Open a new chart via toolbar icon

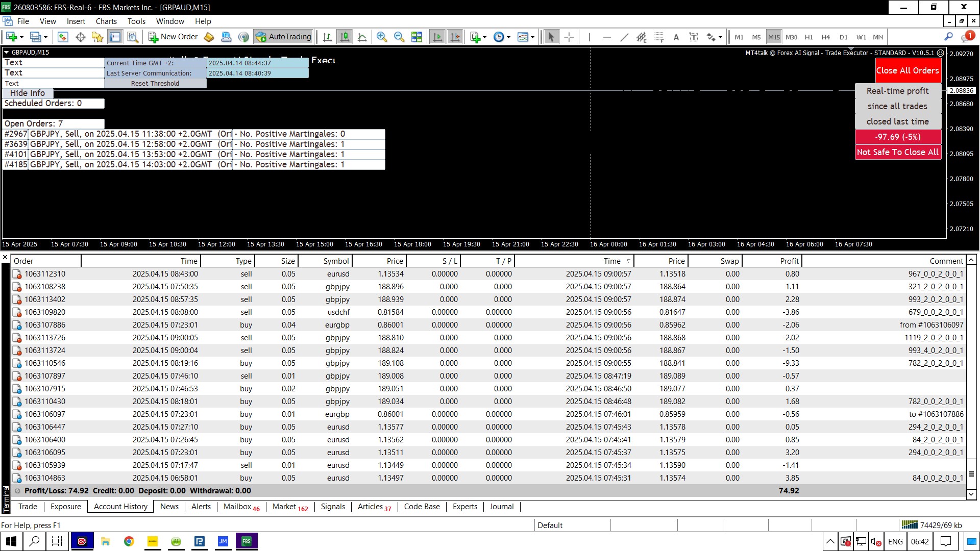coord(11,37)
